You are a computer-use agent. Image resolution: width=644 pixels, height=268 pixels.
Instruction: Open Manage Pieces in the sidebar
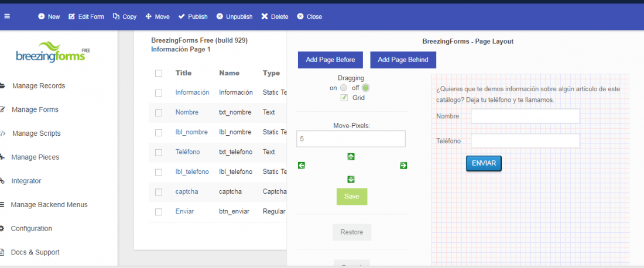(35, 157)
